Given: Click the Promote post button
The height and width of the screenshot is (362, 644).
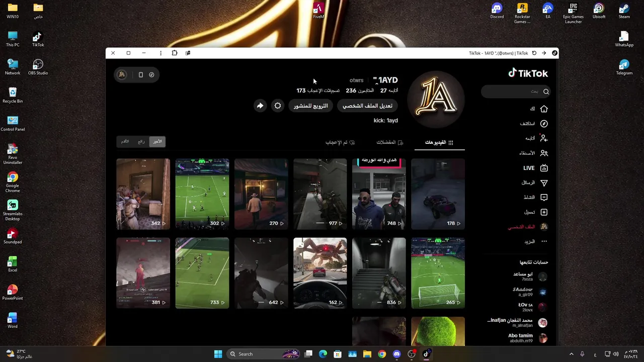Looking at the screenshot, I should pos(311,106).
